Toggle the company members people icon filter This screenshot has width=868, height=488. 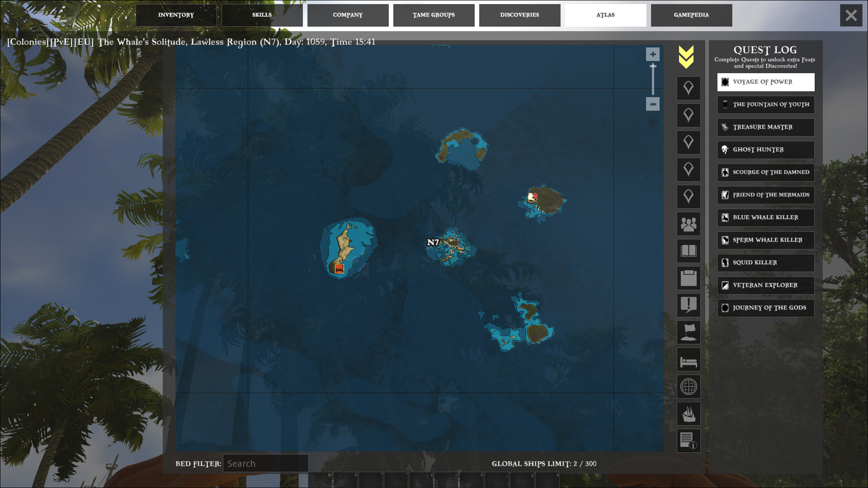(x=689, y=224)
